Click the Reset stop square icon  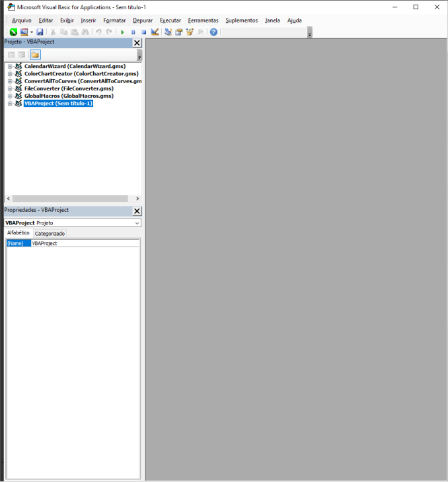pos(143,32)
